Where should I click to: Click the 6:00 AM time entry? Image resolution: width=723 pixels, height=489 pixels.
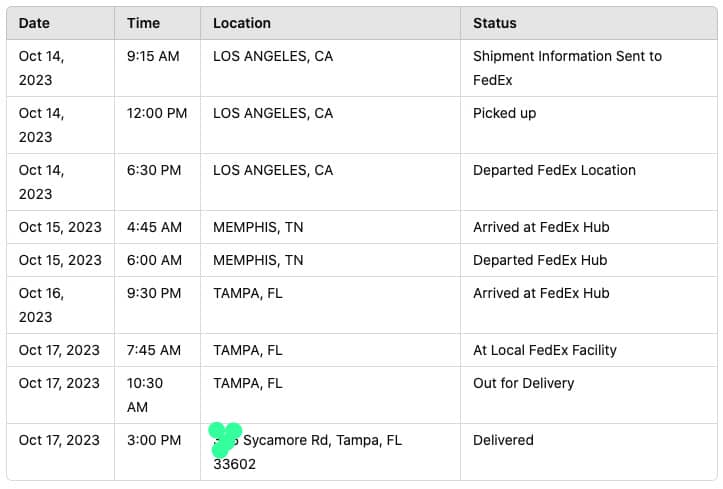tap(154, 260)
